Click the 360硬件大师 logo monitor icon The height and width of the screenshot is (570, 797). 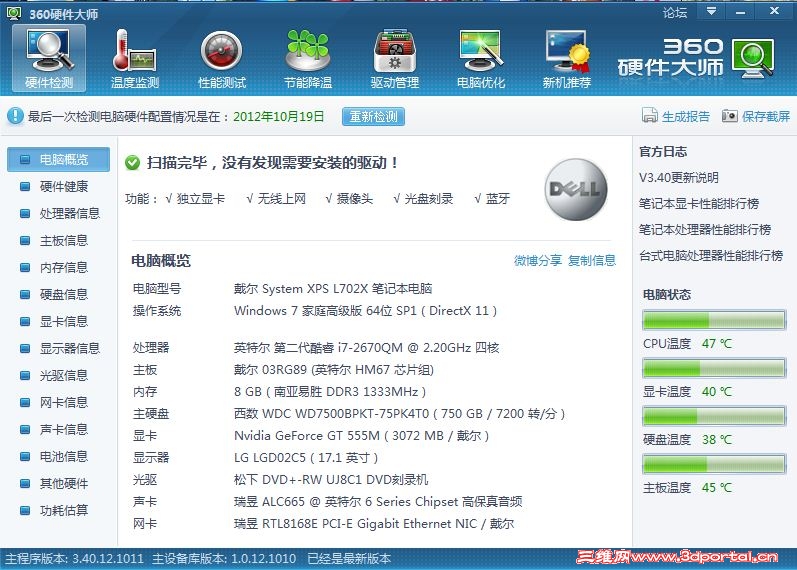754,58
